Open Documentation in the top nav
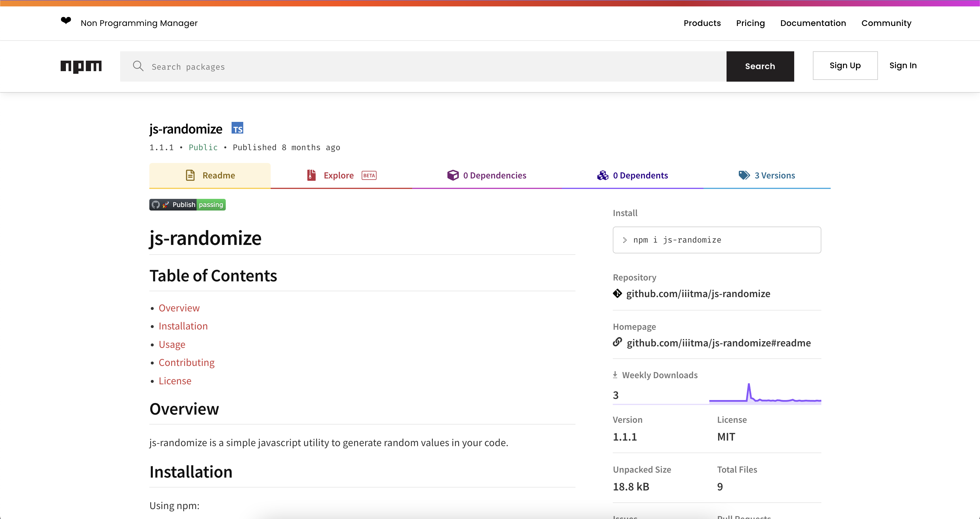Image resolution: width=980 pixels, height=519 pixels. click(x=813, y=23)
